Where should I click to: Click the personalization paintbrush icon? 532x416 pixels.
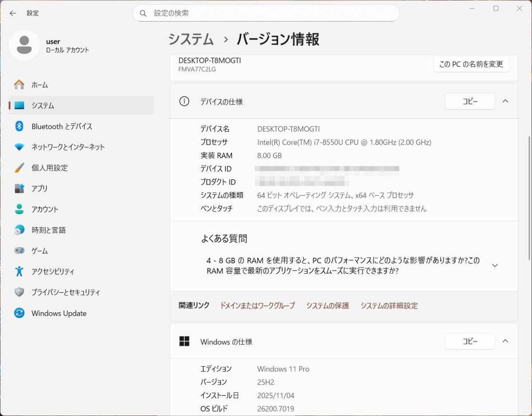19,168
